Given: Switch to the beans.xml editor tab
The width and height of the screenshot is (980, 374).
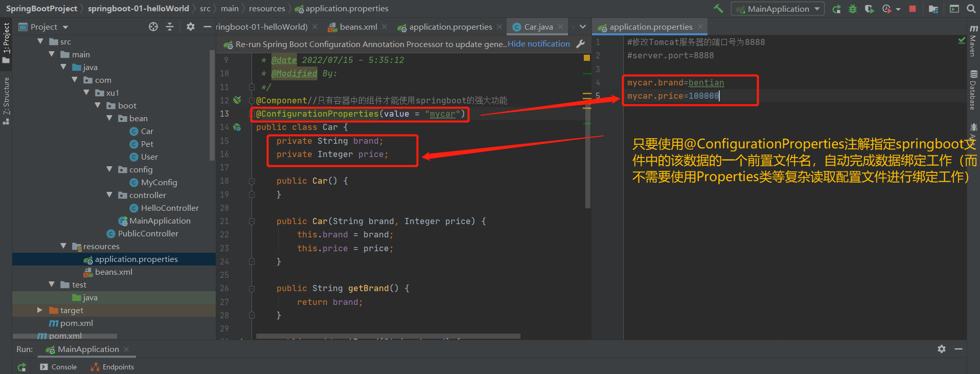Looking at the screenshot, I should [x=358, y=27].
